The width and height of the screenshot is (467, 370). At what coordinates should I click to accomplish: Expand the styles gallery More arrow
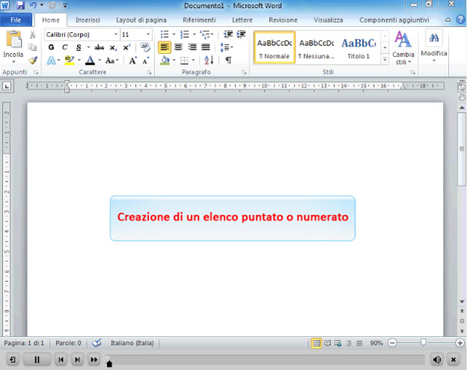[x=385, y=60]
